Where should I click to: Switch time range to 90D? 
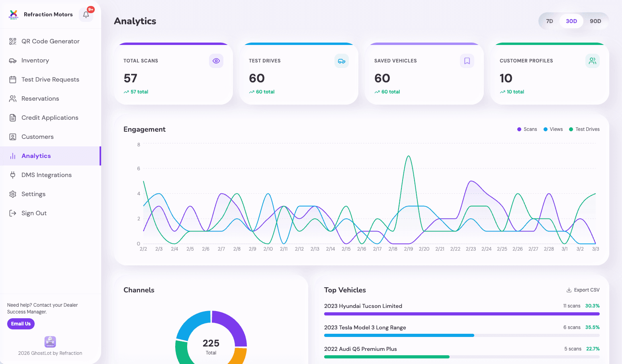[x=595, y=21]
